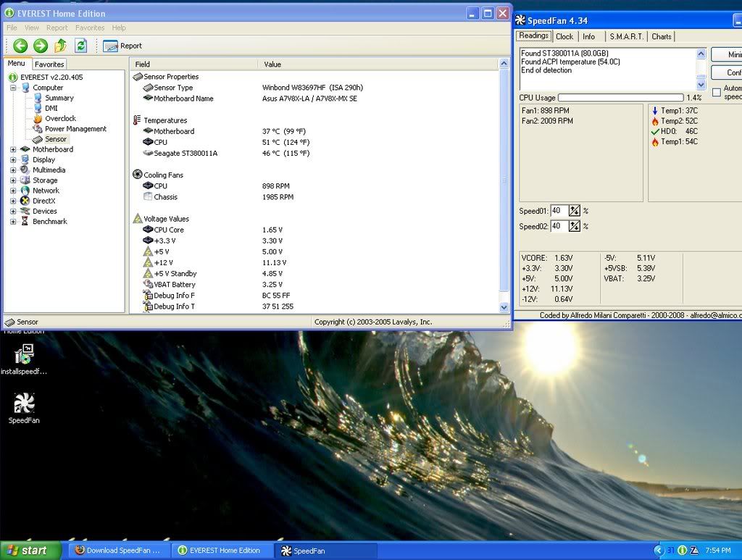Click the Storage icon in the tree

[25, 180]
